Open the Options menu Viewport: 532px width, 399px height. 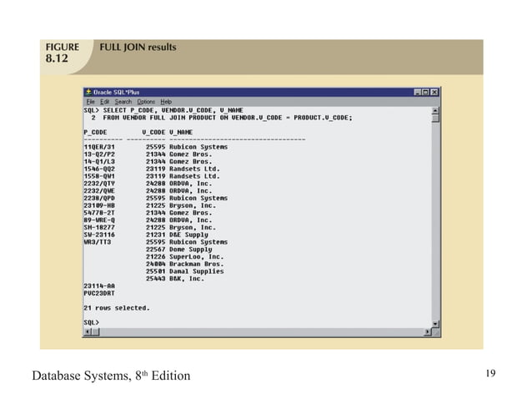[146, 101]
